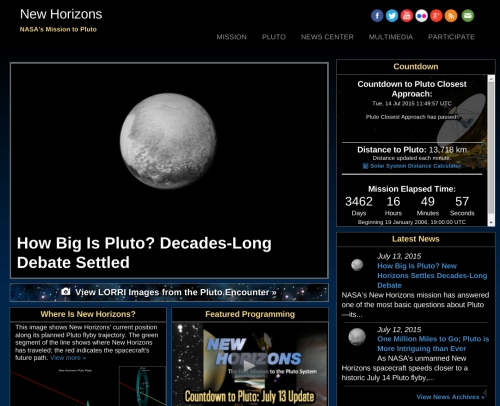Open the YouTube social icon
Screen dimensions: 500x406
tap(407, 16)
